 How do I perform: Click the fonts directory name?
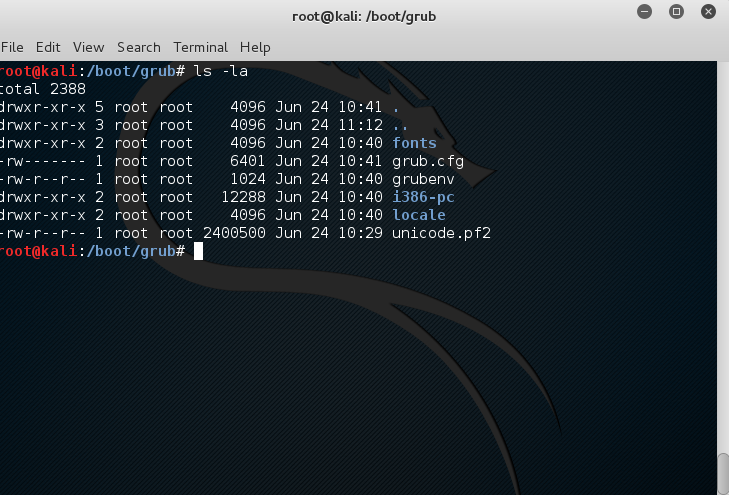(414, 143)
